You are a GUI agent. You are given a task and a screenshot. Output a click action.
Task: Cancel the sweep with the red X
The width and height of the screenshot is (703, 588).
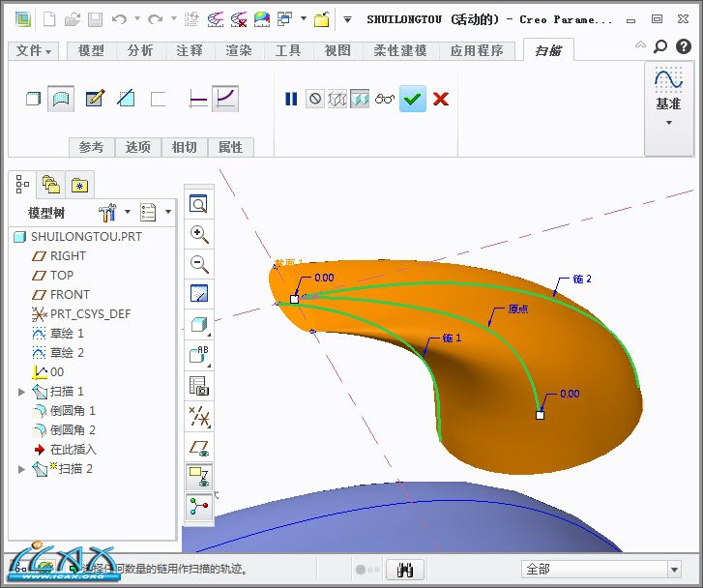441,98
